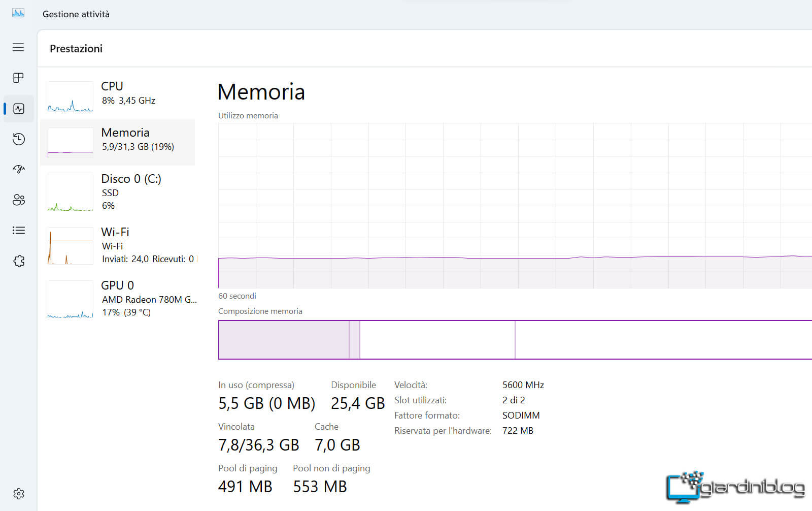Image resolution: width=812 pixels, height=511 pixels.
Task: Click the Task Manager app icon
Action: click(x=18, y=13)
